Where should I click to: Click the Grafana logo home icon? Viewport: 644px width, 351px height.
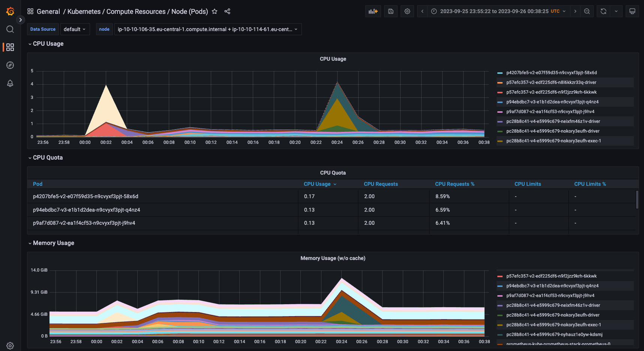pos(10,11)
